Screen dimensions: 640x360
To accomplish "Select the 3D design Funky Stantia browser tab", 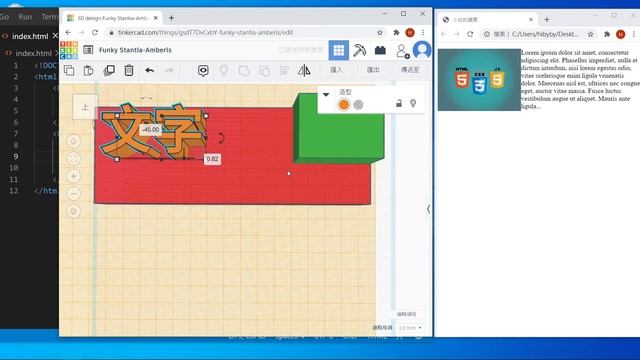I will point(113,18).
